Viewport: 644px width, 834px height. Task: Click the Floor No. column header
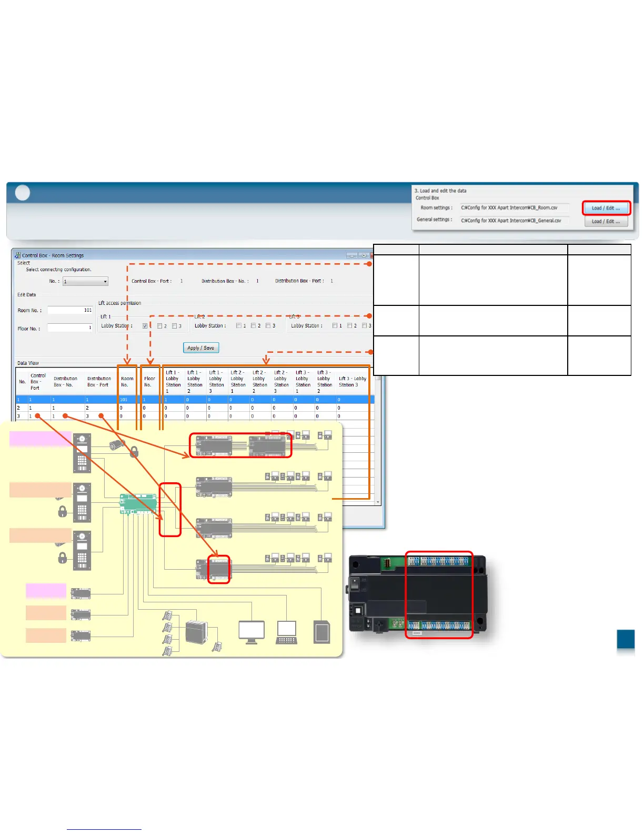[150, 382]
